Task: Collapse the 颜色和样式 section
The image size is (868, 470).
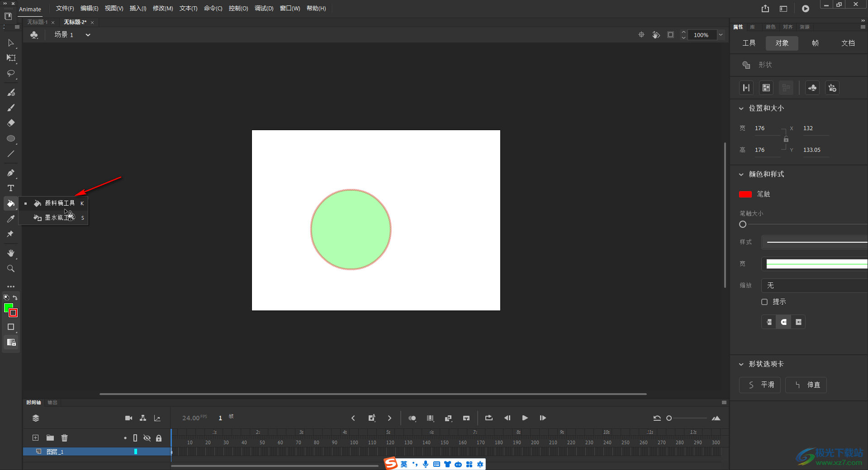Action: point(741,174)
